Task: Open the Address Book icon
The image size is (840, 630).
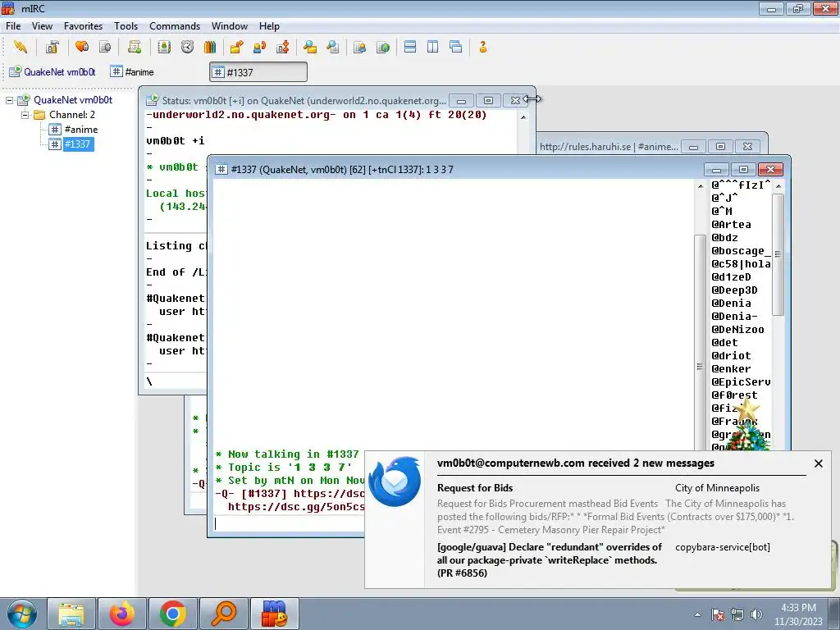Action: (164, 47)
